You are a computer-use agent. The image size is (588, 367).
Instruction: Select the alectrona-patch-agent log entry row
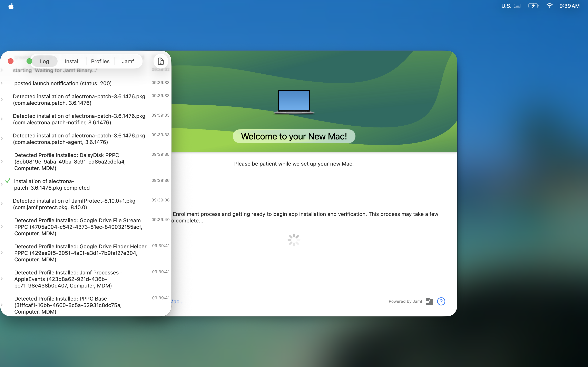79,139
